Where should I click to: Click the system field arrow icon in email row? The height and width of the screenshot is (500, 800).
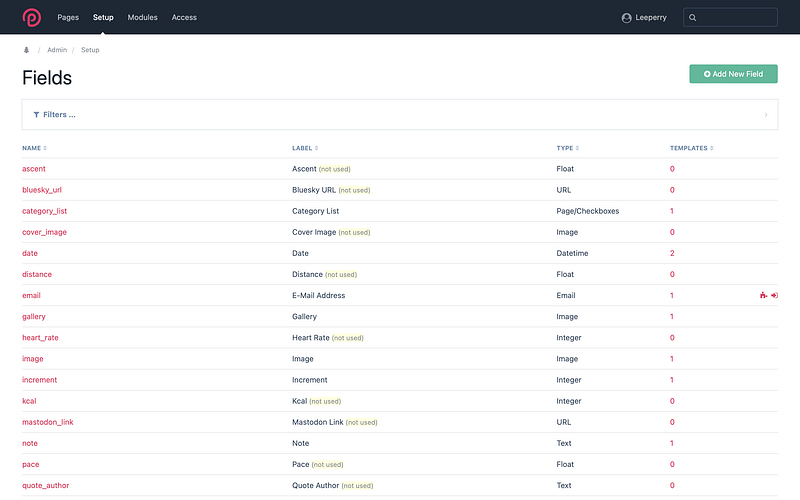click(774, 295)
